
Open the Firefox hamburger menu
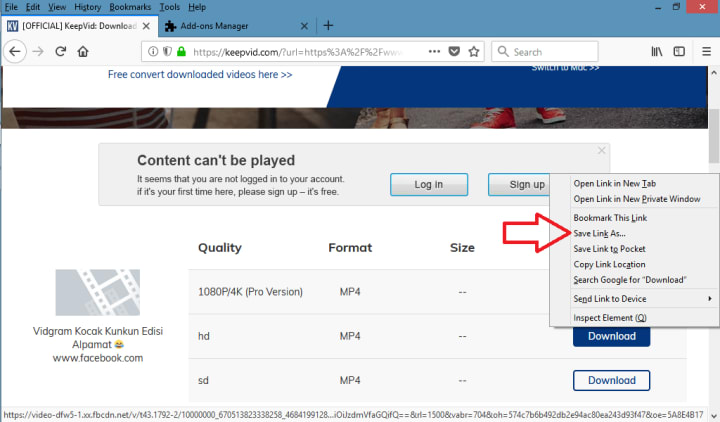tap(707, 51)
